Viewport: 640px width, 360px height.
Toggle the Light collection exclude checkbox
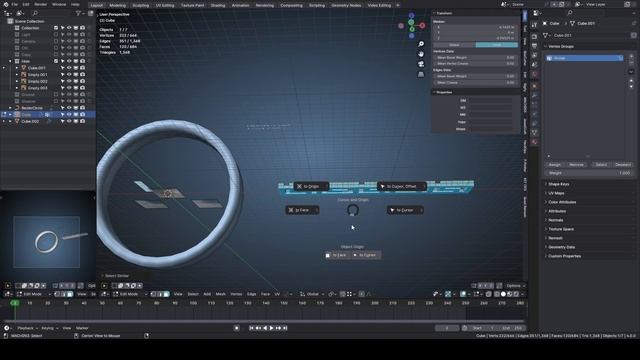[56, 34]
